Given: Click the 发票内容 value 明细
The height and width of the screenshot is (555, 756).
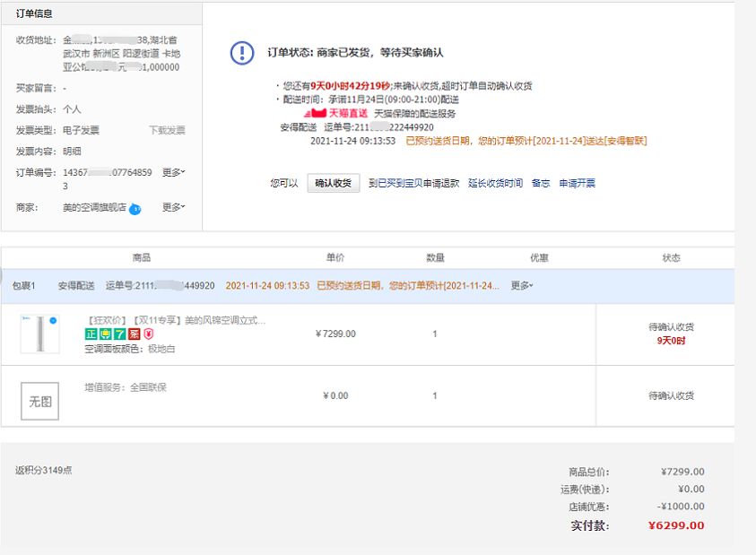Looking at the screenshot, I should tap(72, 152).
